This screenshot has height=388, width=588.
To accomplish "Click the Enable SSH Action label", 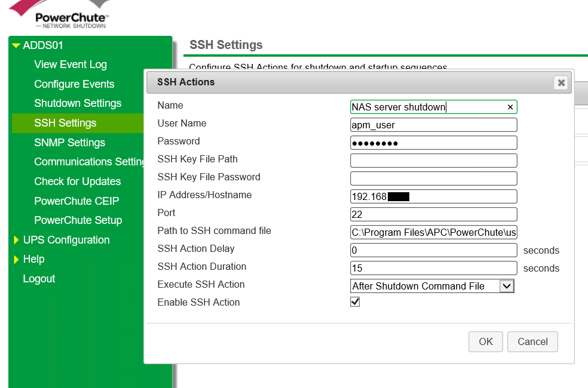I will [x=198, y=302].
